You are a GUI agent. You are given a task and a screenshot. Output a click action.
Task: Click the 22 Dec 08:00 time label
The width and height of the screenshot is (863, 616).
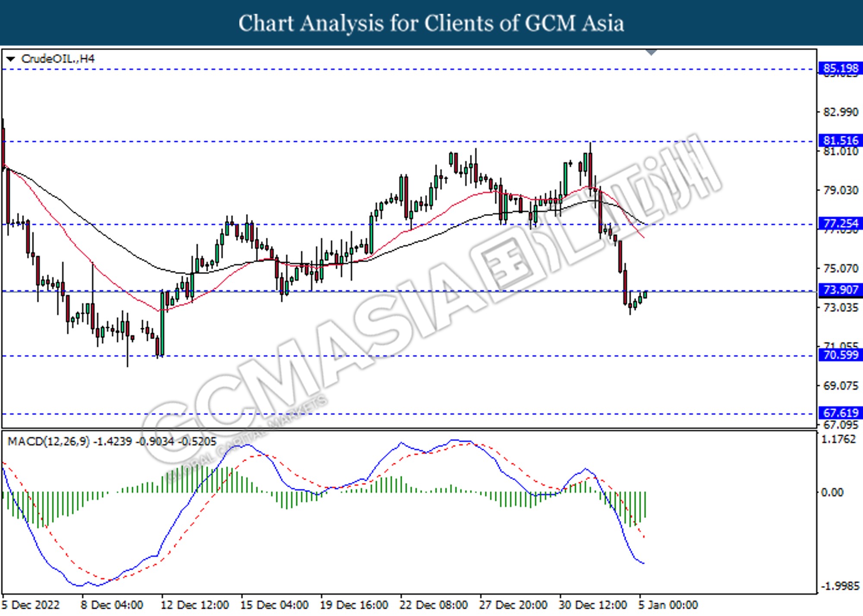point(434,605)
